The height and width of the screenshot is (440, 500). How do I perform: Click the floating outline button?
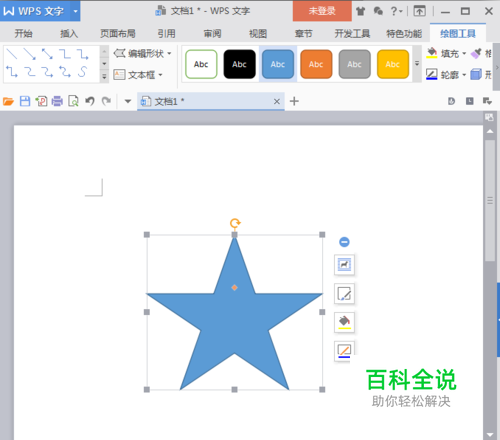344,351
